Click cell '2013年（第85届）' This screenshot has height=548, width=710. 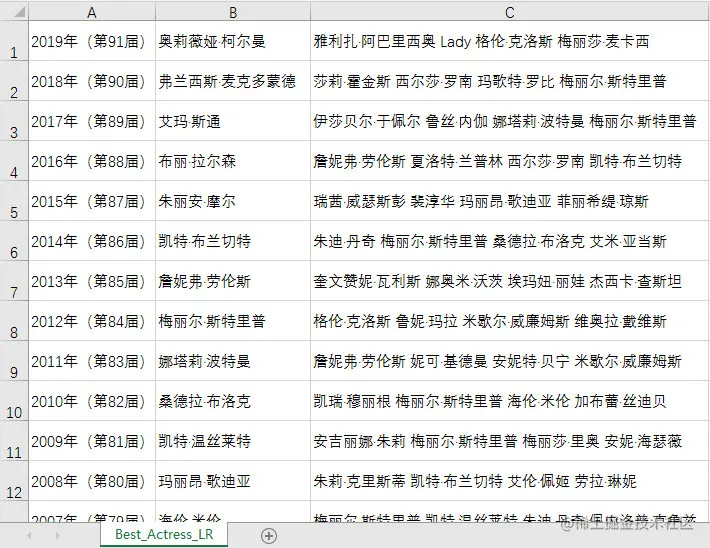click(92, 280)
